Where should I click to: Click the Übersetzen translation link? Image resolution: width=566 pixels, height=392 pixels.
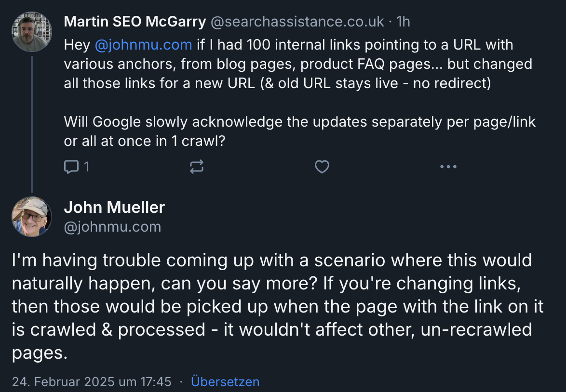[x=225, y=381]
